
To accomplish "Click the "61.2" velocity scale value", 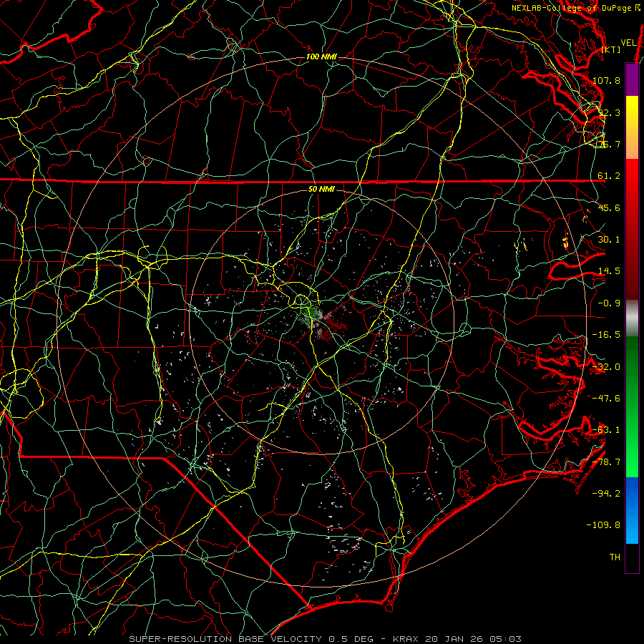I will pos(609,176).
